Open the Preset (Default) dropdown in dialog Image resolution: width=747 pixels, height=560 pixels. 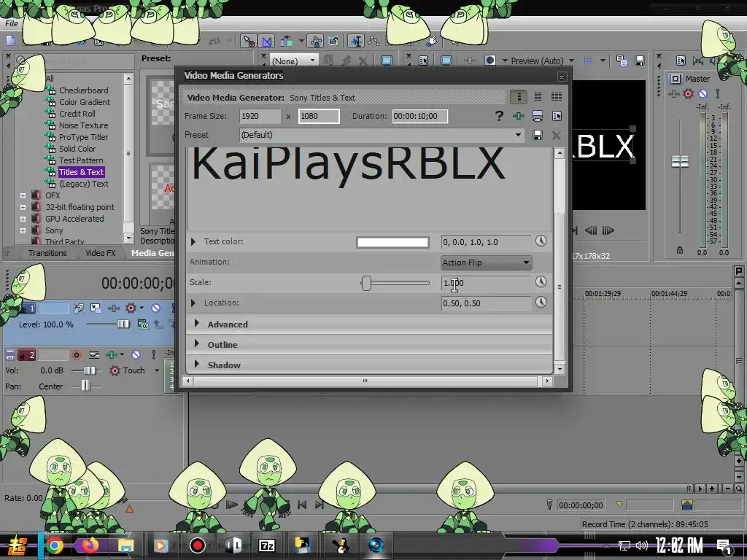pyautogui.click(x=382, y=135)
